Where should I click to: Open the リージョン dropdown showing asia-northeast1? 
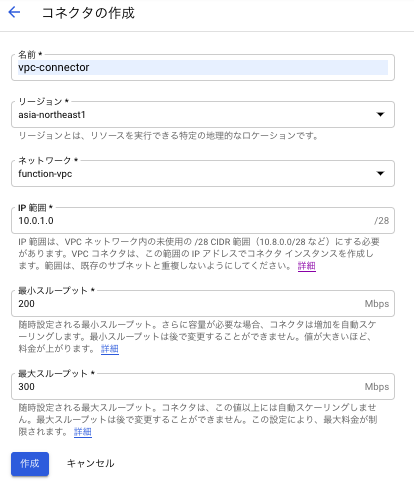point(203,115)
